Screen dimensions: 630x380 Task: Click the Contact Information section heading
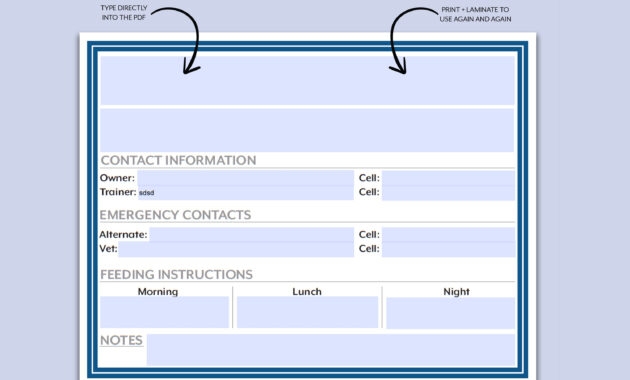click(x=178, y=160)
